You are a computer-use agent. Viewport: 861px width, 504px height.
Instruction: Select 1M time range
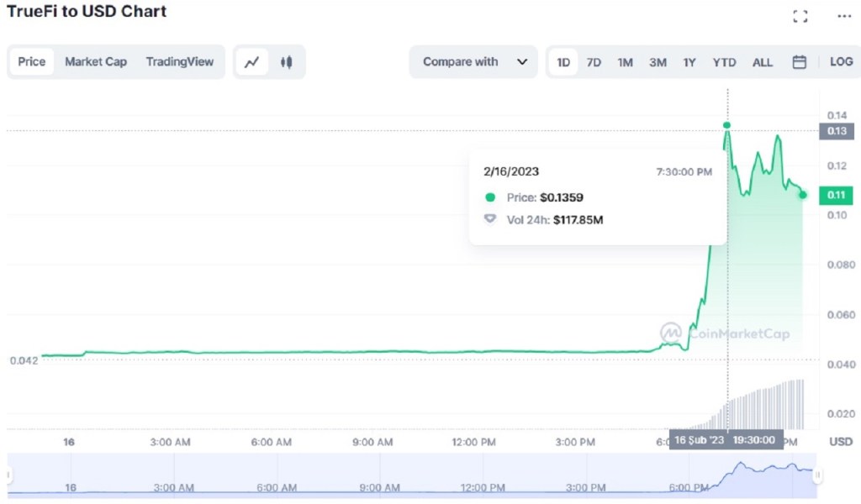[x=625, y=62]
